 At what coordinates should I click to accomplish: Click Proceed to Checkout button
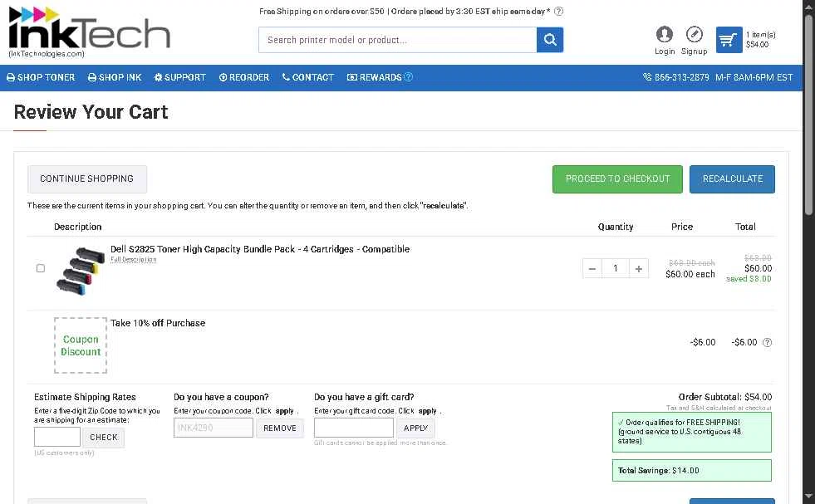[x=617, y=179]
